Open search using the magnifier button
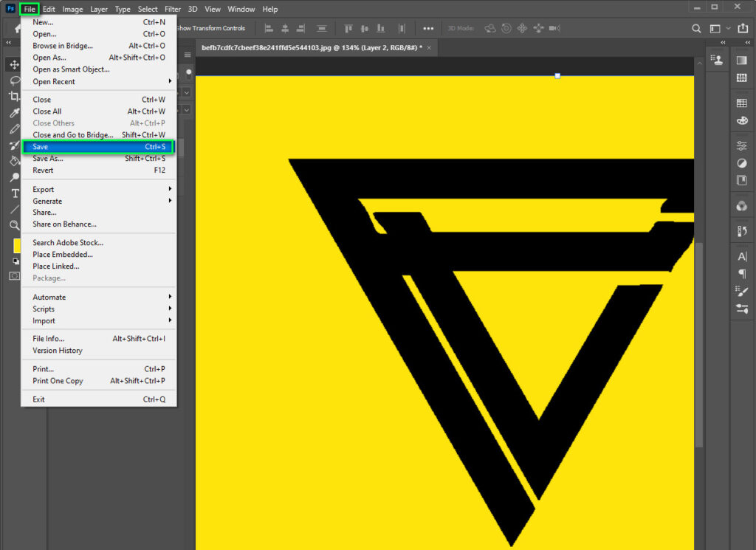This screenshot has width=756, height=550. click(696, 28)
